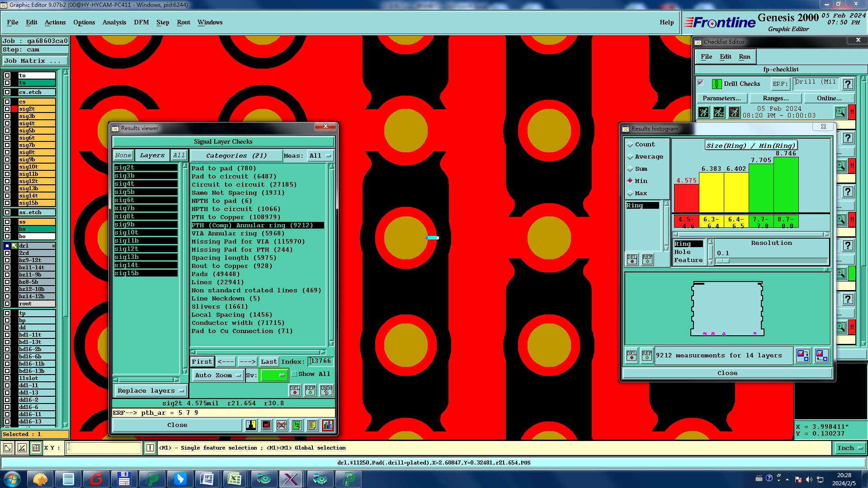Open the Analysis menu

[114, 22]
